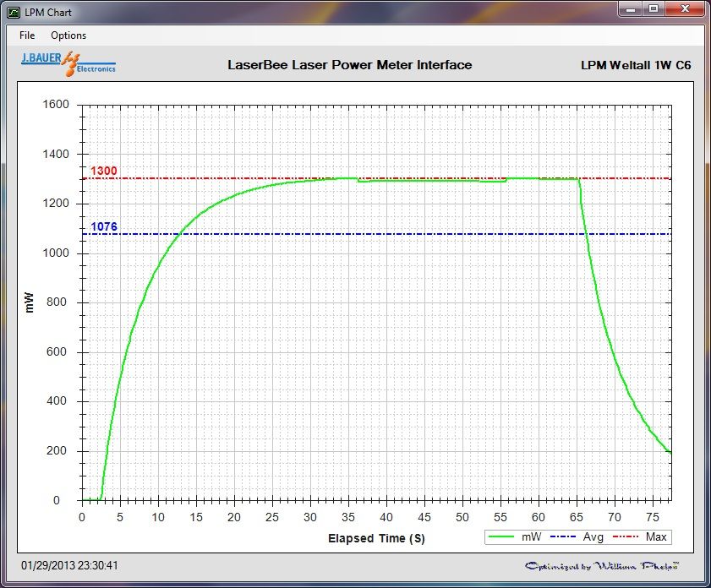Click the LPM Chart title bar text

(x=48, y=12)
